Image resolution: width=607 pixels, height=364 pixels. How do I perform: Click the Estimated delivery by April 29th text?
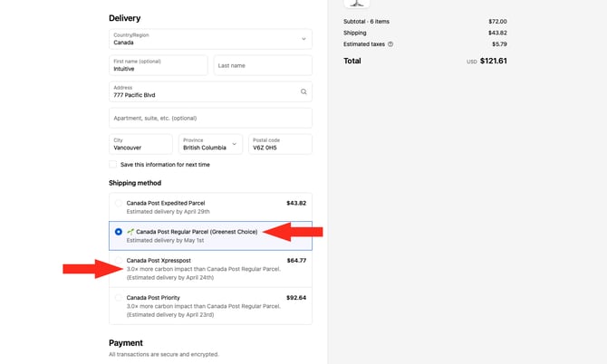(168, 212)
